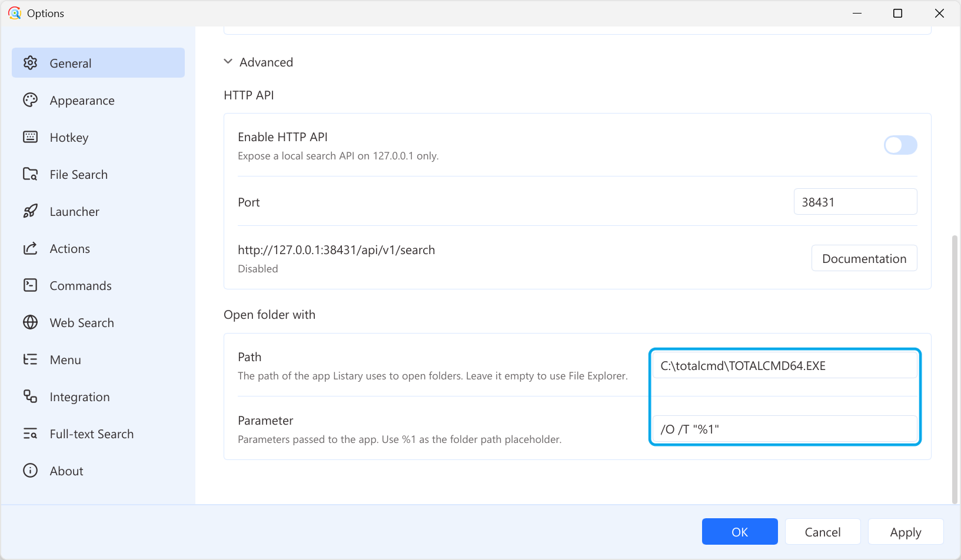Viewport: 961px width, 560px height.
Task: Click the File Search folder icon
Action: pyautogui.click(x=30, y=174)
